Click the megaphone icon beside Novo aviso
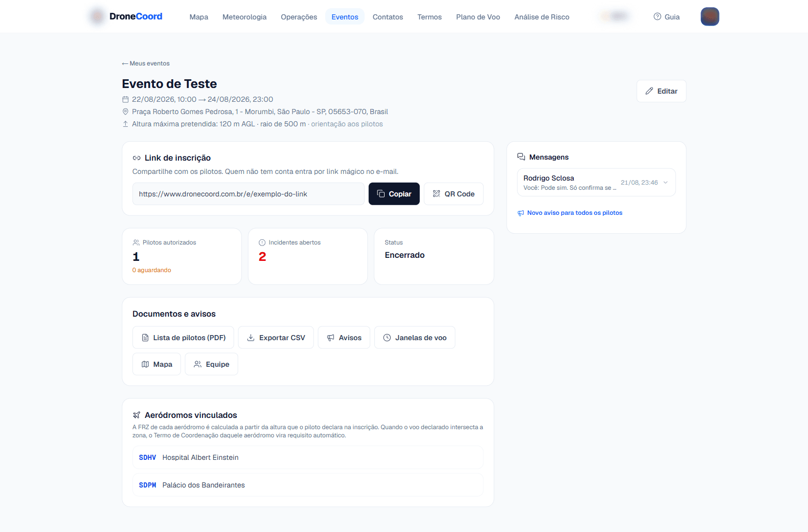 tap(521, 213)
